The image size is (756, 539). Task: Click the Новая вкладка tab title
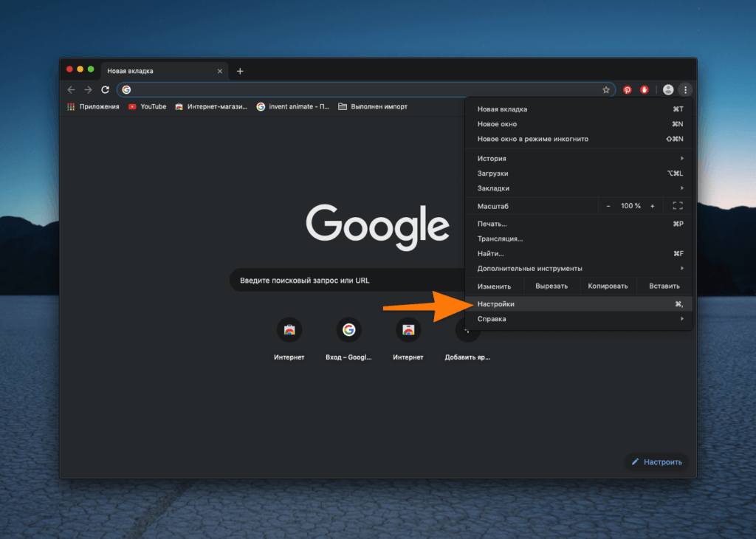pos(130,71)
